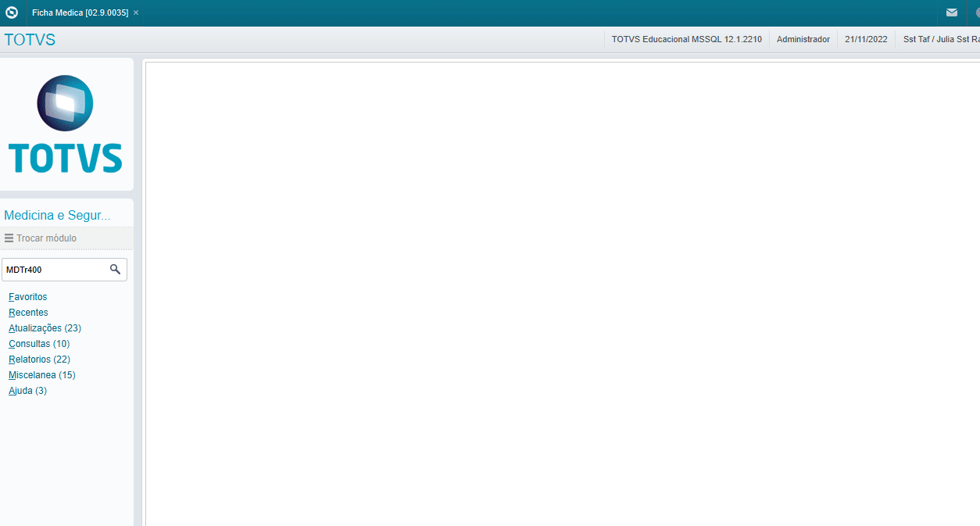Click TOTVS Educacional MSSQL 12.1.2210 label
The image size is (980, 526).
coord(686,39)
